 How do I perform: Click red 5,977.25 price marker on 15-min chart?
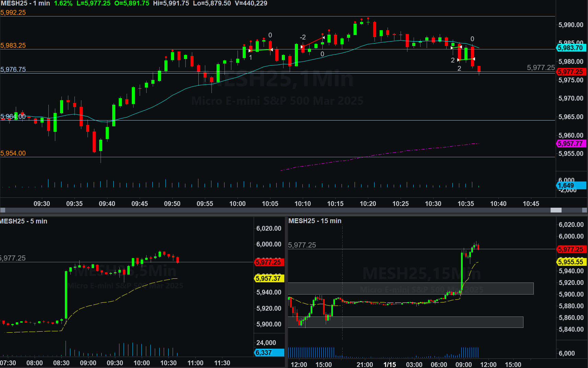click(571, 249)
